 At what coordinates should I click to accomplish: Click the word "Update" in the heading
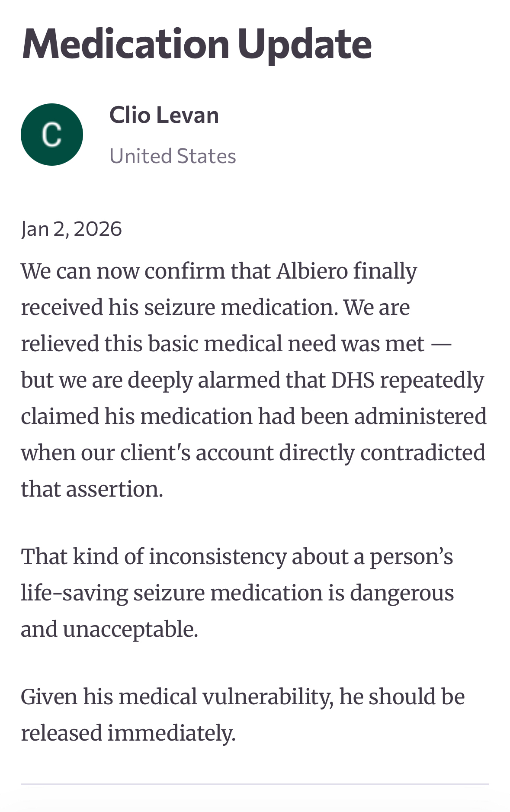click(x=305, y=44)
